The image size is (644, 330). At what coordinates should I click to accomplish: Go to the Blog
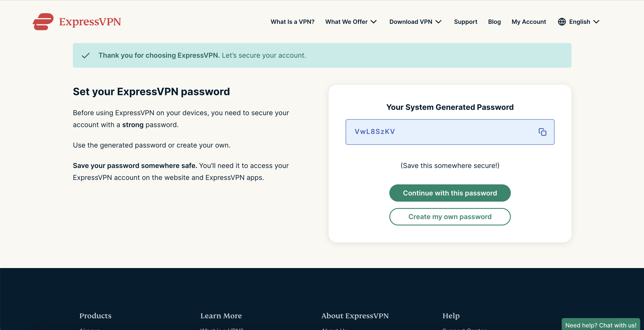494,22
